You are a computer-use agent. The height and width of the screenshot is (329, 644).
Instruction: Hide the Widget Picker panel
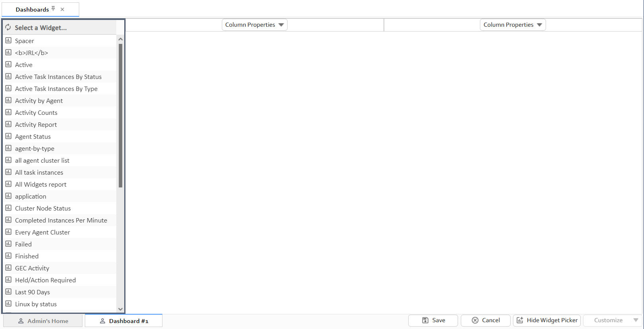[x=547, y=320]
